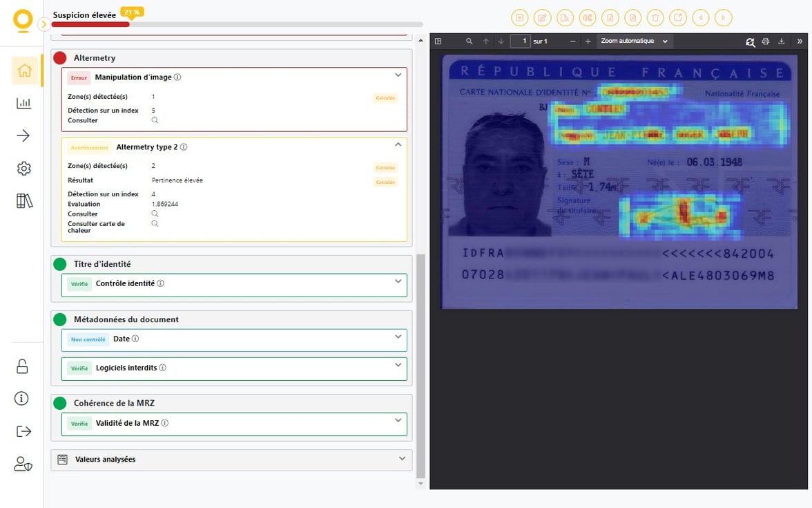Expand the Validité de la MRZ panel
The image size is (812, 508).
tap(398, 421)
